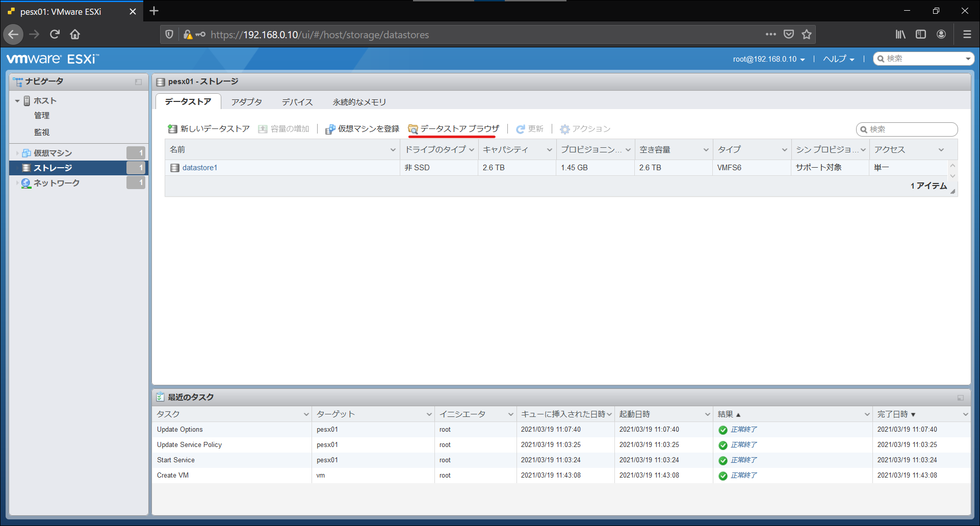Expand the ネットワーク tree node arrow
Image resolution: width=980 pixels, height=526 pixels.
click(x=17, y=183)
